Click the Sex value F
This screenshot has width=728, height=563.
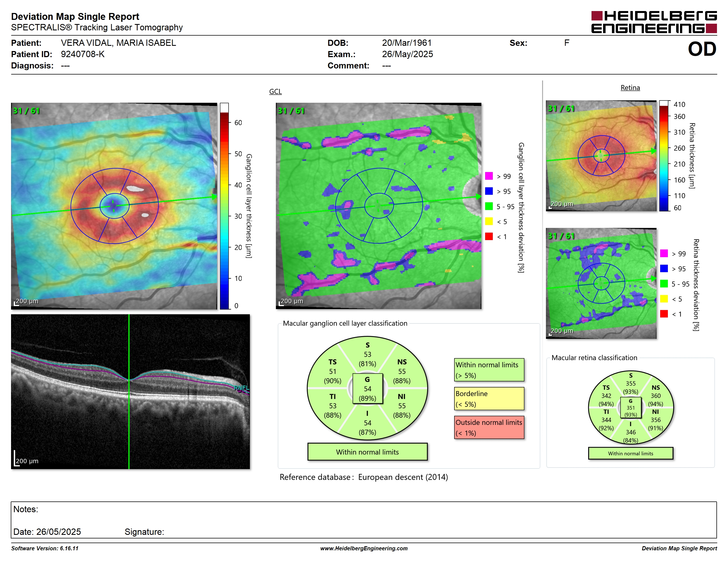pos(567,43)
